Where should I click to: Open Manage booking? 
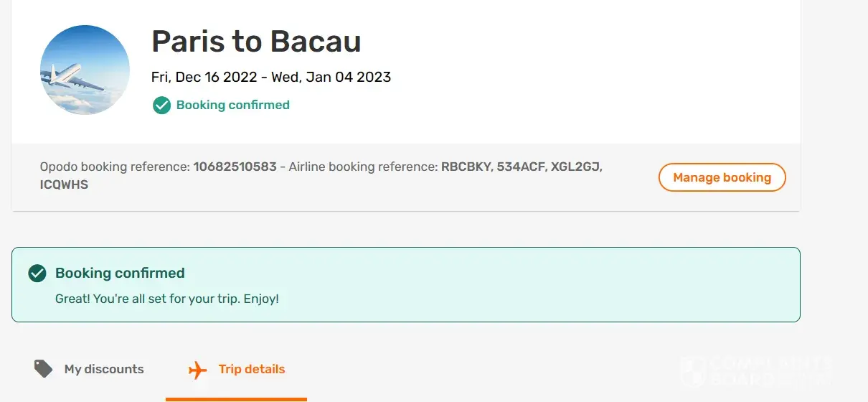tap(722, 177)
